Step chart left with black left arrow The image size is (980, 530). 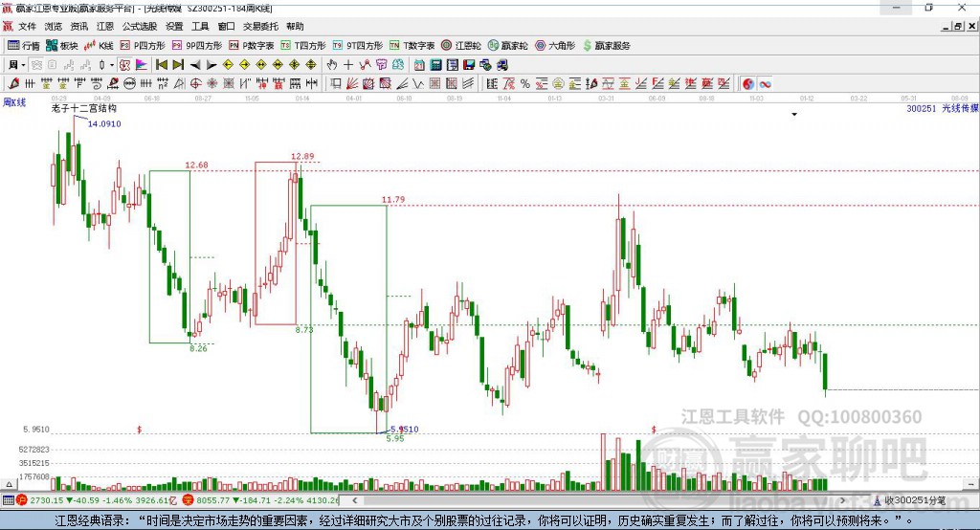pyautogui.click(x=195, y=65)
